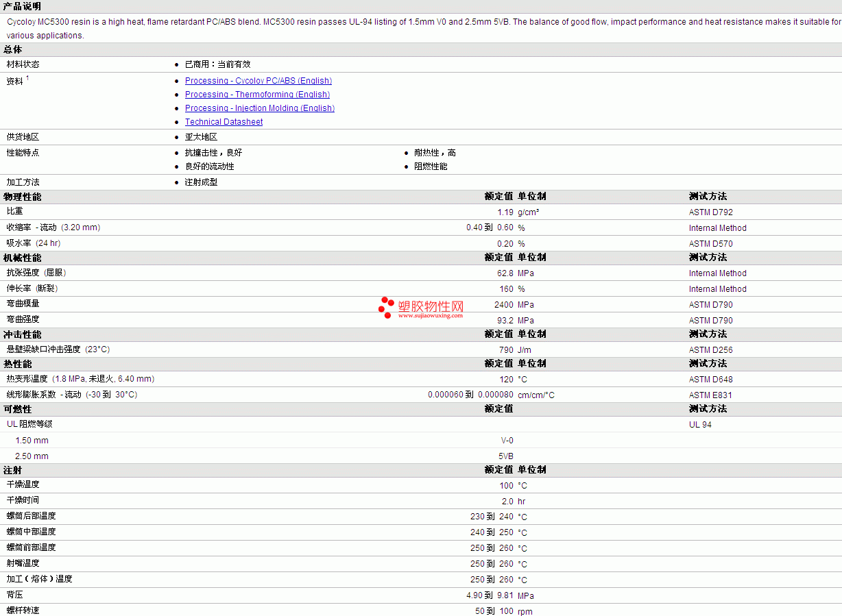
Task: Click the 已商用：当前有效 value
Action: [x=218, y=64]
